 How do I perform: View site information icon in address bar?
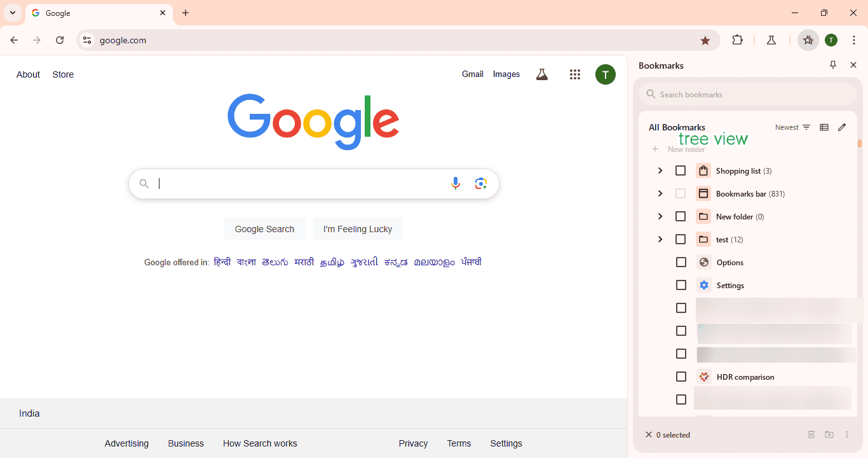click(x=87, y=40)
